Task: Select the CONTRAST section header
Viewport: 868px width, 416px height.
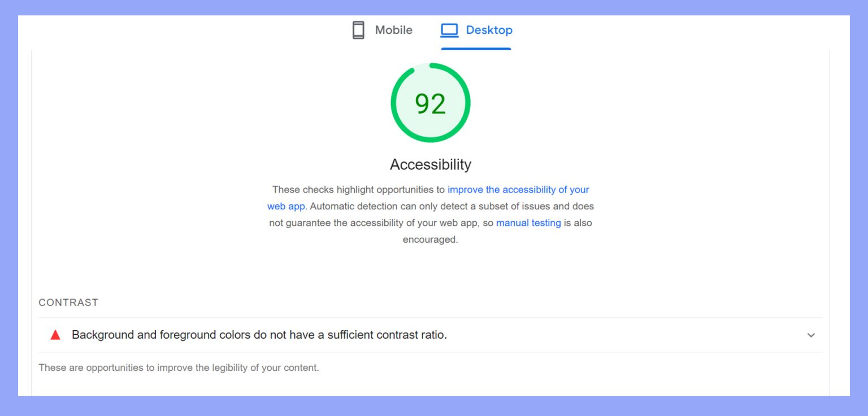Action: pos(68,303)
